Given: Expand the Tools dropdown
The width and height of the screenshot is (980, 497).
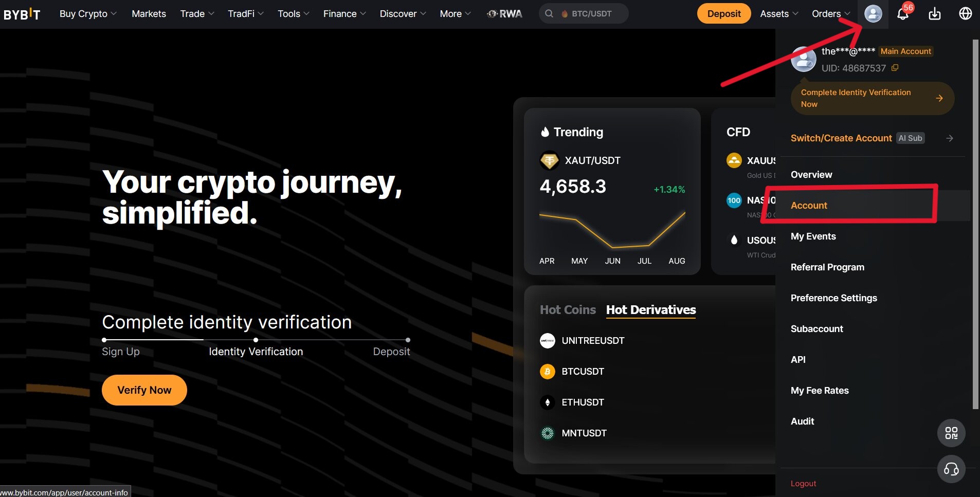Looking at the screenshot, I should point(294,14).
